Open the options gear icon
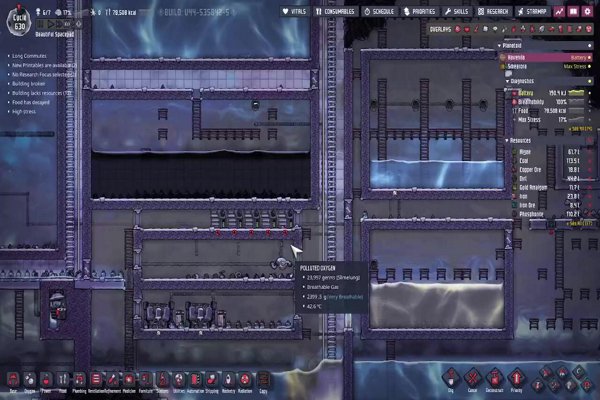 (587, 11)
